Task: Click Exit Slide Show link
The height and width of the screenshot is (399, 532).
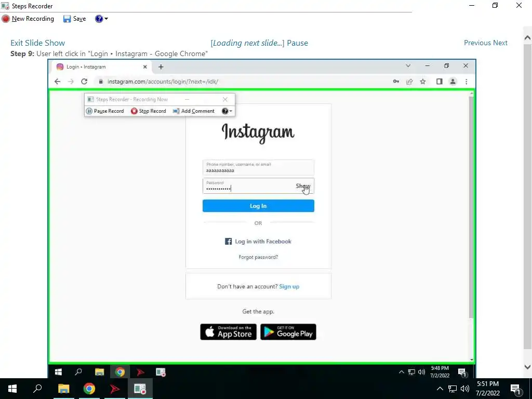Action: click(x=37, y=43)
